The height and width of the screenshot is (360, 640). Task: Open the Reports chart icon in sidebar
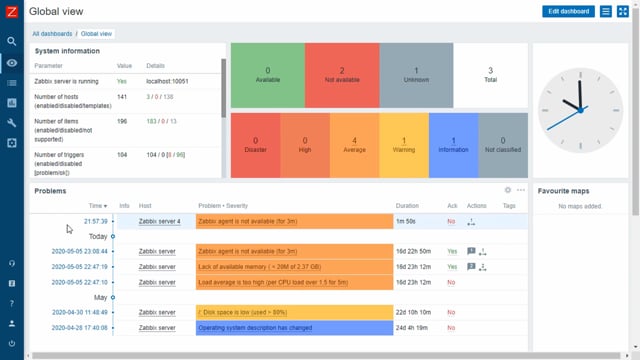(11, 103)
